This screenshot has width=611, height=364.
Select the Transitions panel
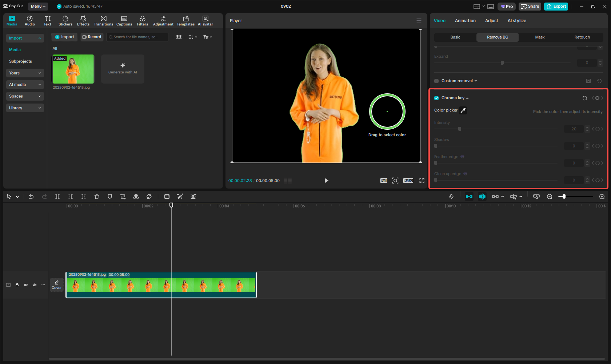(103, 20)
